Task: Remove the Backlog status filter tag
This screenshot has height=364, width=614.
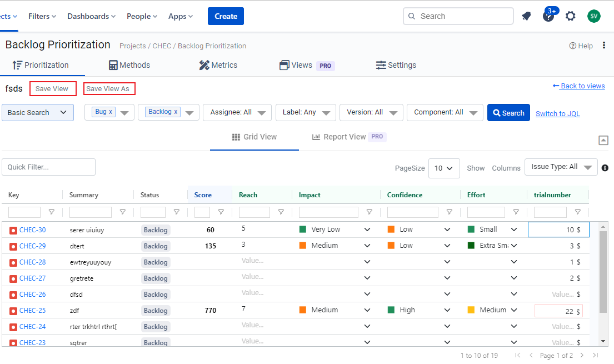Action: [176, 112]
